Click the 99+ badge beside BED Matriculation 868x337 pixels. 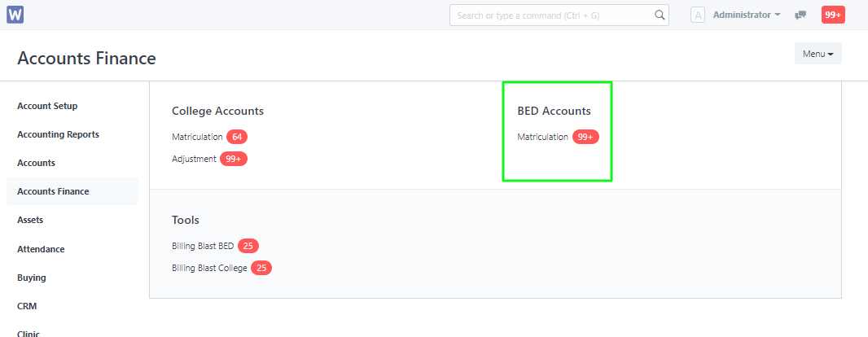pos(585,137)
